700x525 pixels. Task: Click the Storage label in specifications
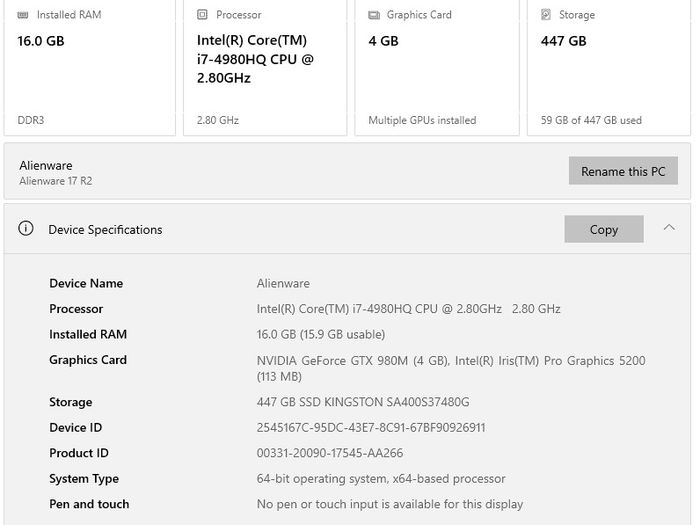click(71, 402)
